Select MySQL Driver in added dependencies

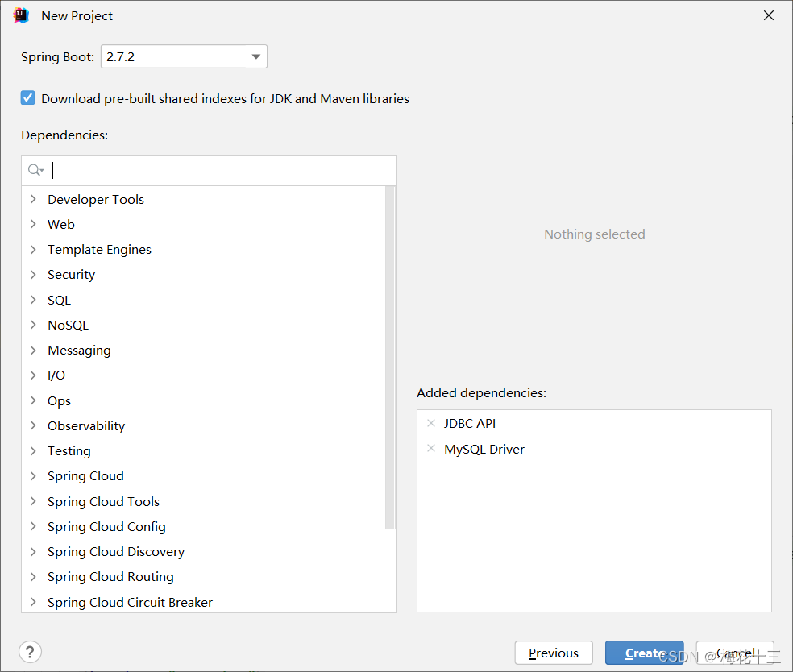coord(484,449)
